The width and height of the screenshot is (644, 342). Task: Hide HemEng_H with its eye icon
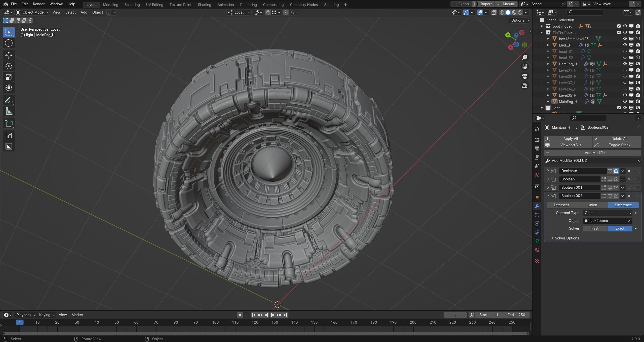click(x=625, y=64)
